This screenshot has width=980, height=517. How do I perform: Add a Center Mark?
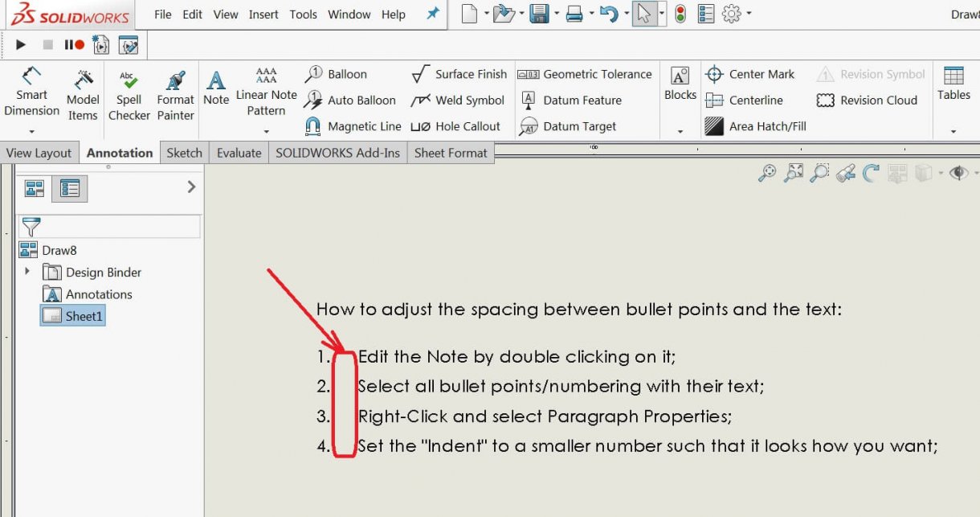click(749, 74)
